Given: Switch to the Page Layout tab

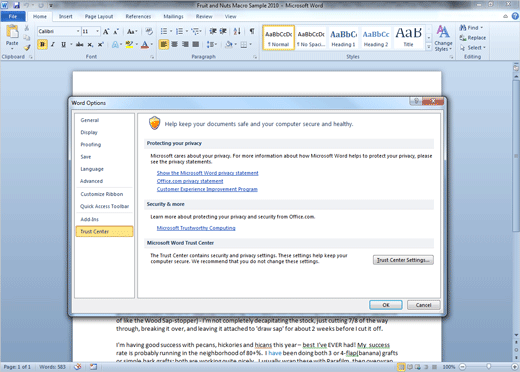Looking at the screenshot, I should pyautogui.click(x=99, y=16).
